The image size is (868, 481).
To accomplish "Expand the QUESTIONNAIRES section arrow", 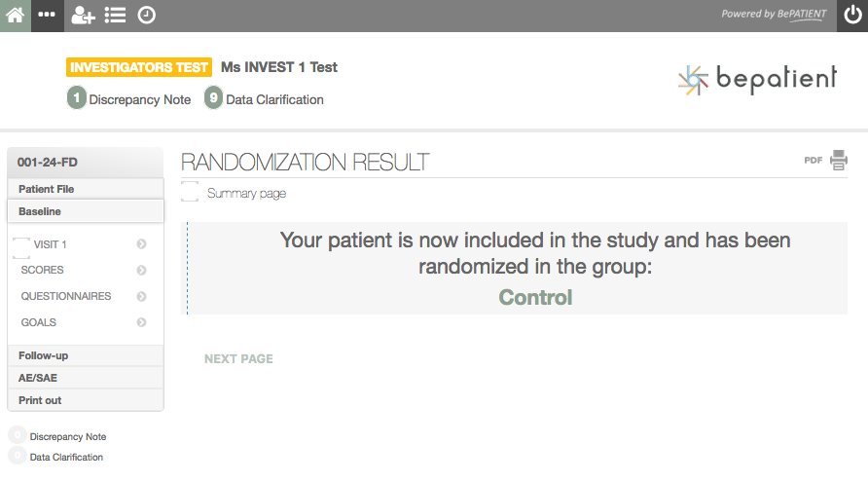I will (x=141, y=297).
